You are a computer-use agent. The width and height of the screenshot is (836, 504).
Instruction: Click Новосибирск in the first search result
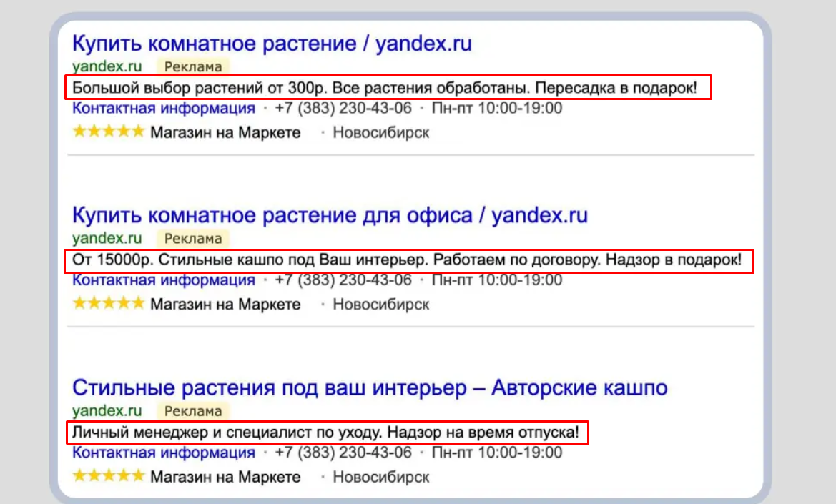[x=380, y=132]
